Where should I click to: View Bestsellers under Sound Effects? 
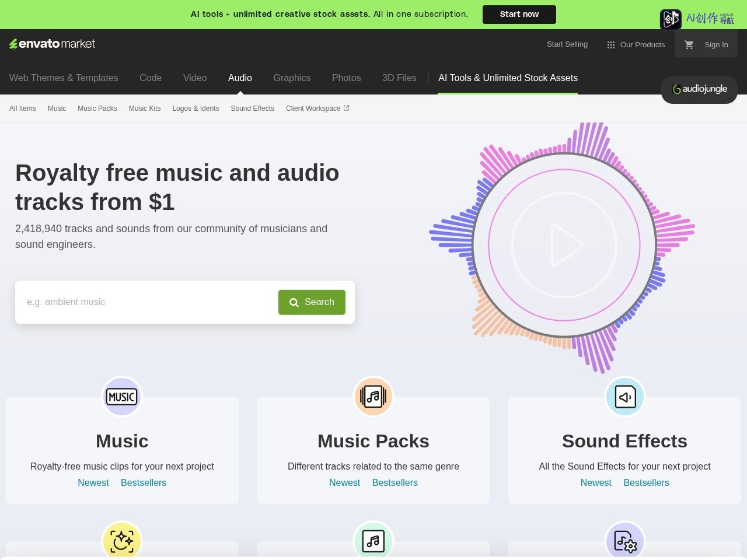(646, 483)
